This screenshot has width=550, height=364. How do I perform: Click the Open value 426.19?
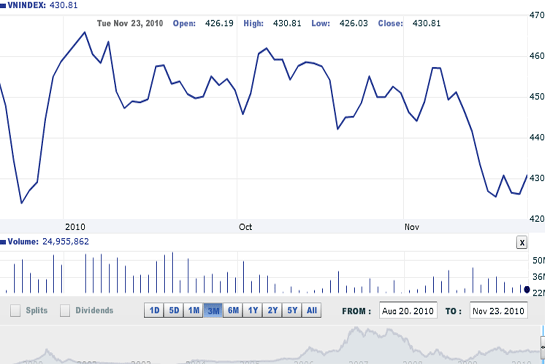click(219, 23)
